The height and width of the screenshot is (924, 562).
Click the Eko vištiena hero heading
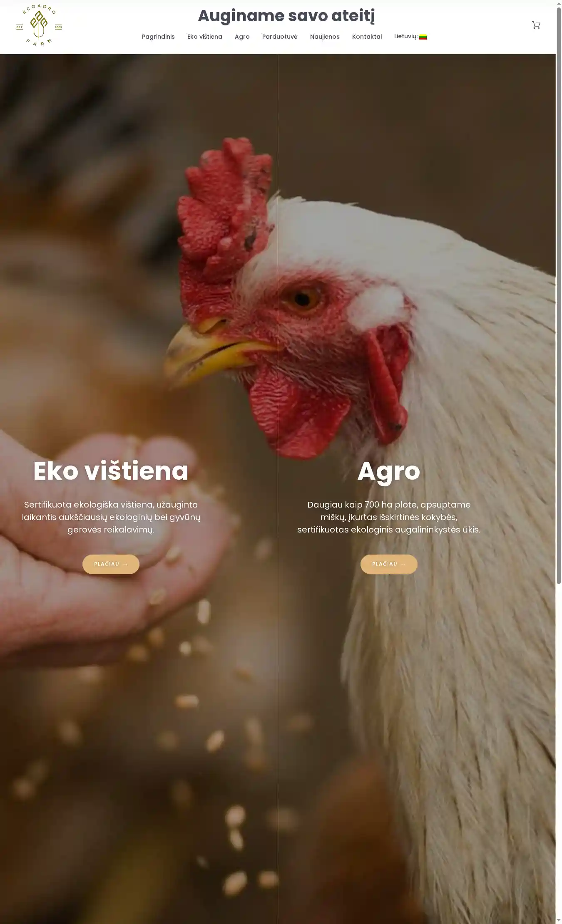coord(111,471)
